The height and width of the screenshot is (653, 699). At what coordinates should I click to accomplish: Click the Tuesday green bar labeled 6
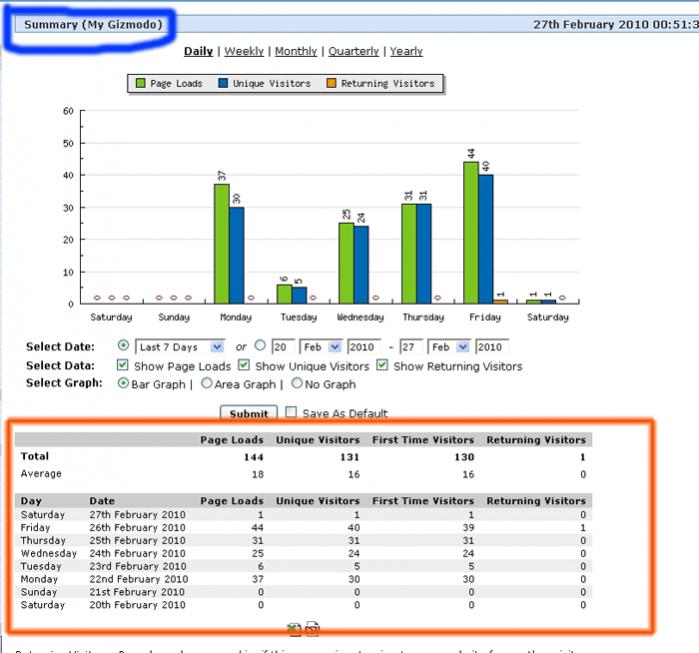[284, 294]
